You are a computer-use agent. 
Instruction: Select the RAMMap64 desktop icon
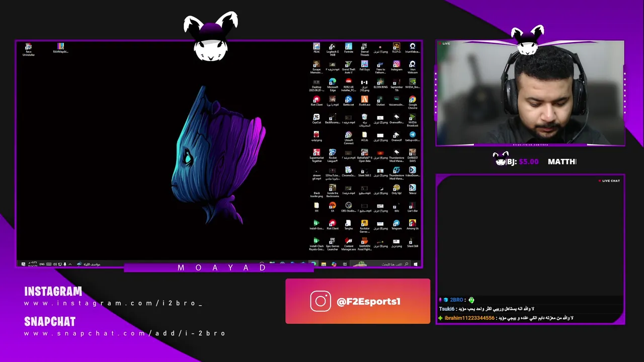60,48
